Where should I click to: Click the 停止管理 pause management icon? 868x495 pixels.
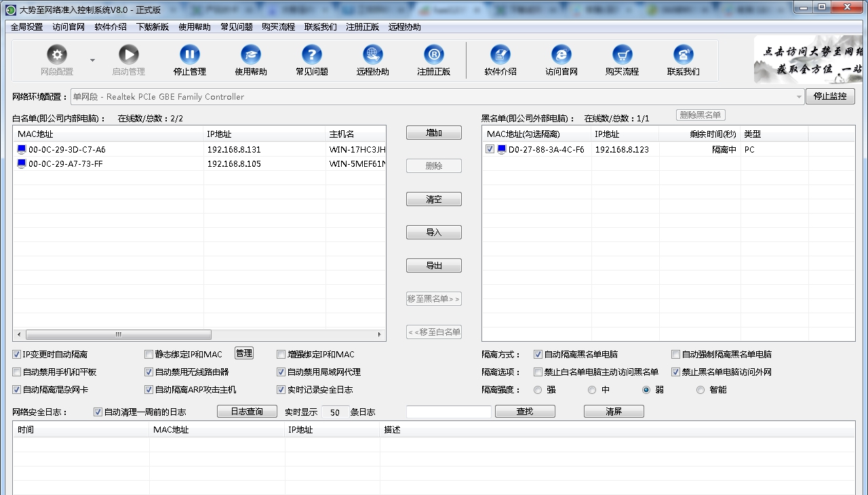189,54
